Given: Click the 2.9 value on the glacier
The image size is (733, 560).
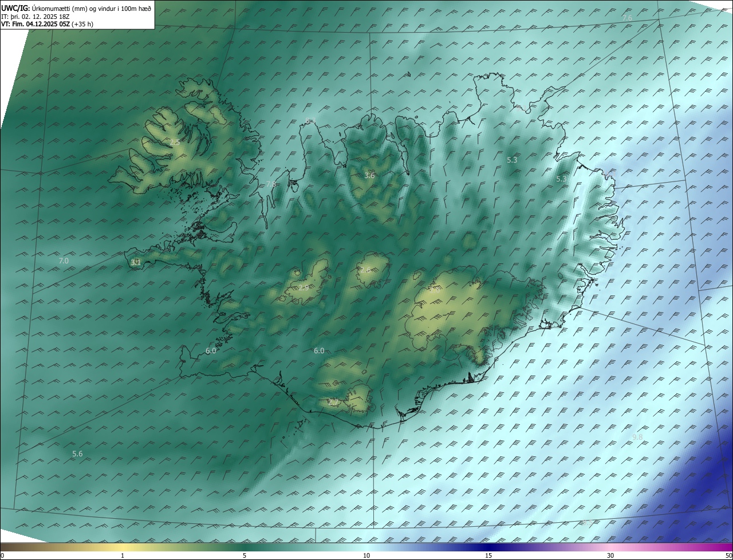Looking at the screenshot, I should (304, 287).
